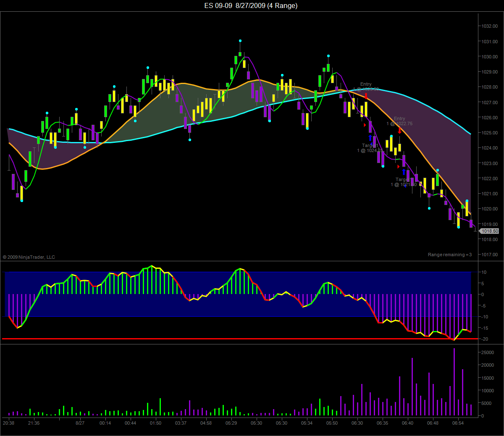Image resolution: width=504 pixels, height=436 pixels.
Task: Click the 06:48 time axis label
Action: click(433, 423)
